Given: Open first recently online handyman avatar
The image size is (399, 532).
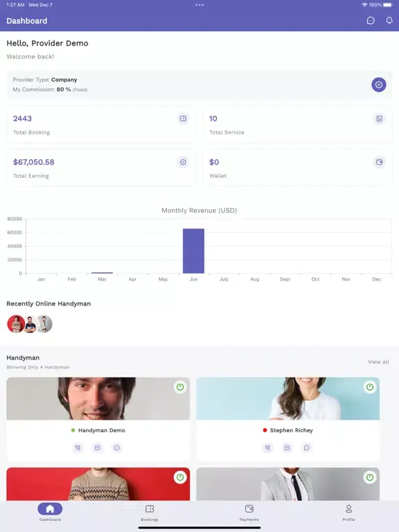Looking at the screenshot, I should (16, 323).
